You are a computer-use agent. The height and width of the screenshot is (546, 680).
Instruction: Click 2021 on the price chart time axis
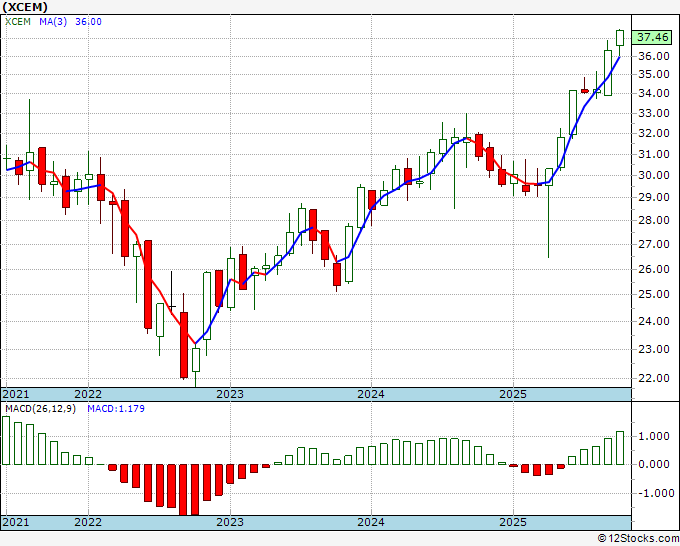pyautogui.click(x=16, y=394)
